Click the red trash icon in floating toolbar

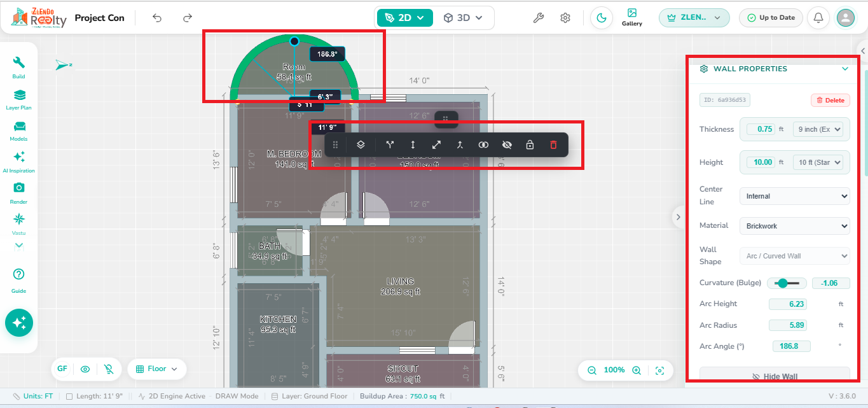click(x=553, y=144)
